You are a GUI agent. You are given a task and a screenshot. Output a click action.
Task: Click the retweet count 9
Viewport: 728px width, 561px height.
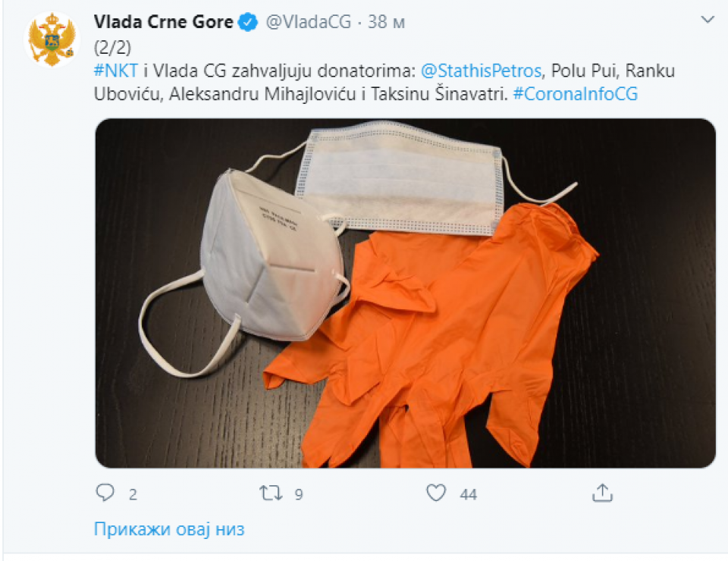[x=299, y=494]
